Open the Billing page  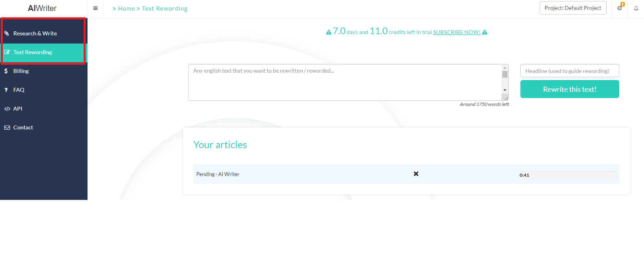44,71
